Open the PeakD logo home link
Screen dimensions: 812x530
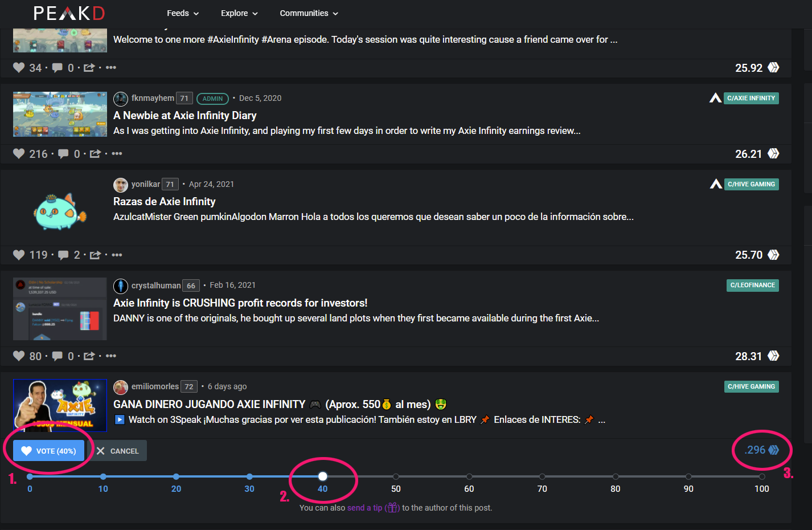[69, 13]
